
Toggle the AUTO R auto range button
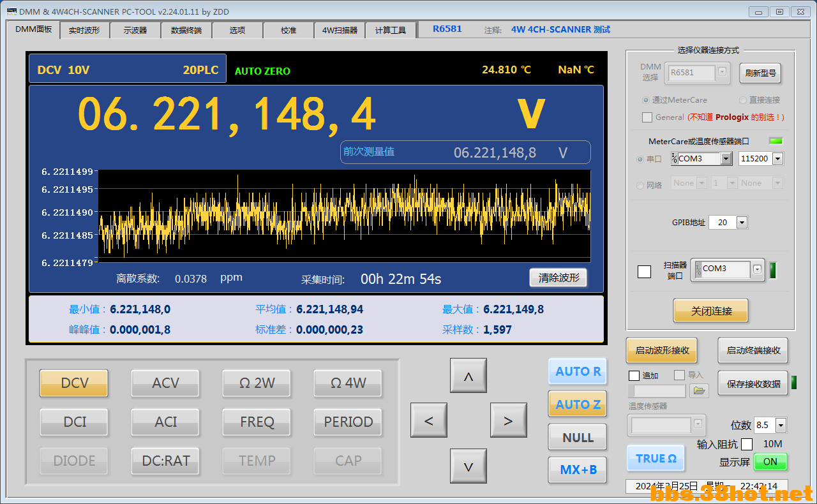(x=578, y=371)
